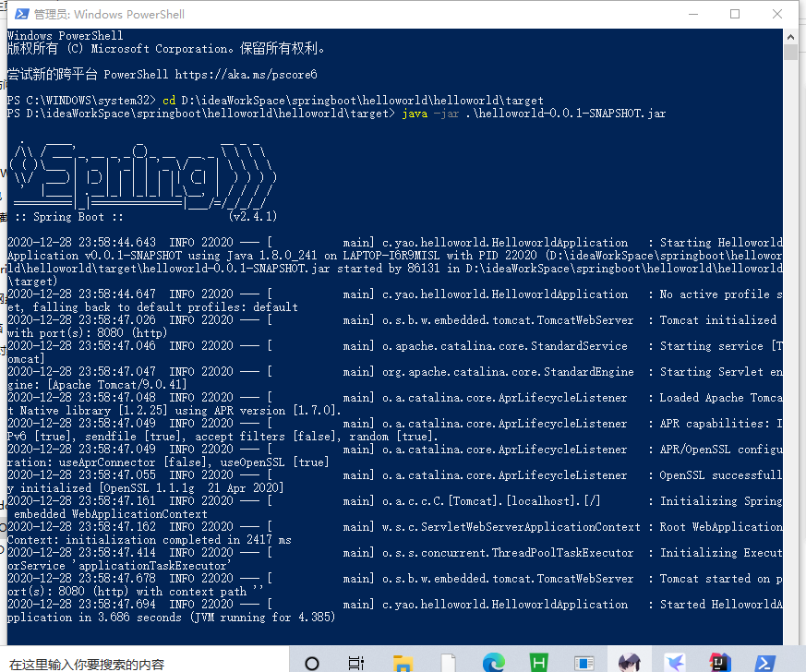This screenshot has height=672, width=806.
Task: Click the title text '管理员: Windows PowerShell'
Action: coord(109,15)
